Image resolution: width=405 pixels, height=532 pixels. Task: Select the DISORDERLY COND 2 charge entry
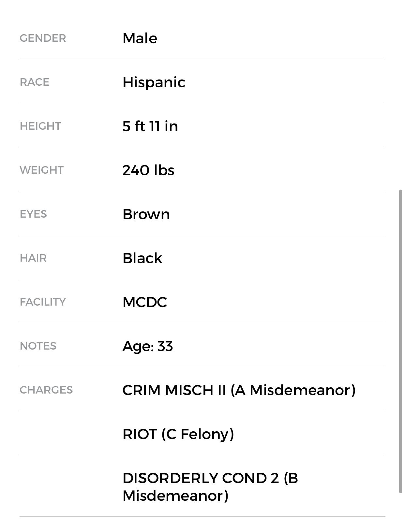click(210, 487)
